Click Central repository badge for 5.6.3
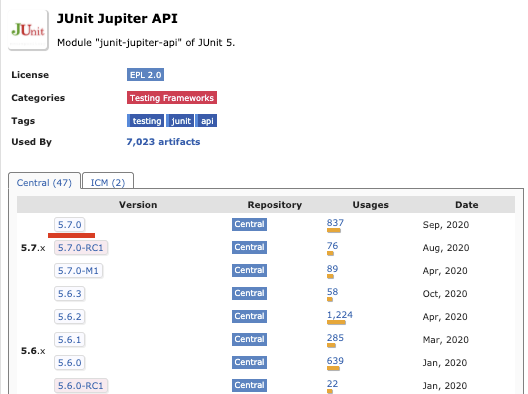 pyautogui.click(x=249, y=293)
